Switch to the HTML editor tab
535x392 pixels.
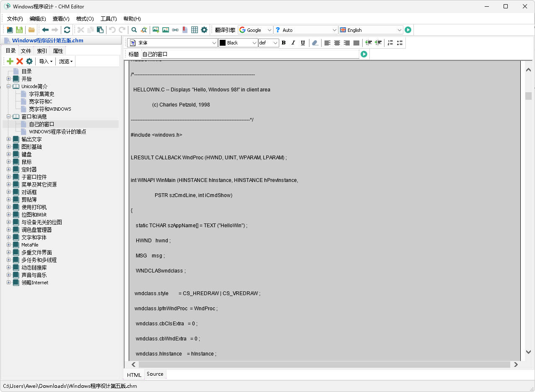(x=134, y=375)
